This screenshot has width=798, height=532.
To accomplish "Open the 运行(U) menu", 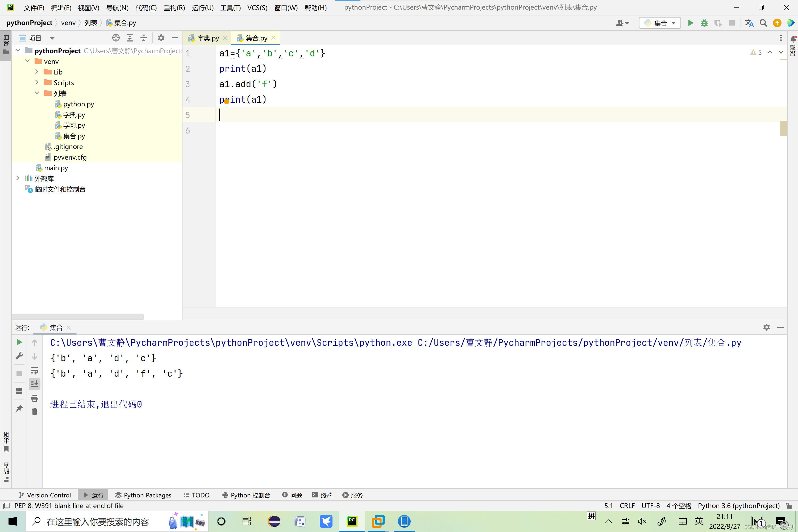I will (x=202, y=7).
